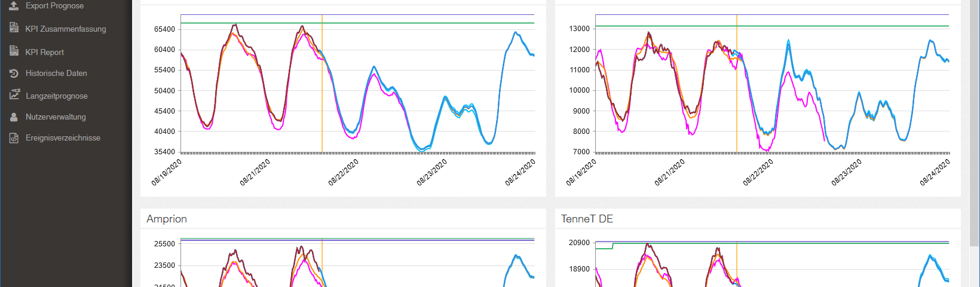This screenshot has height=287, width=980.
Task: Click the Historische Daten history clock icon
Action: (14, 73)
